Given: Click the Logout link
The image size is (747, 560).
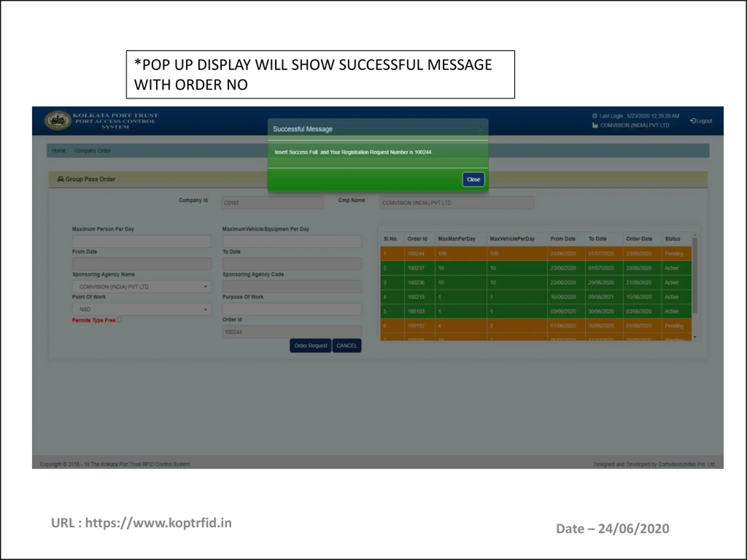Looking at the screenshot, I should [701, 121].
